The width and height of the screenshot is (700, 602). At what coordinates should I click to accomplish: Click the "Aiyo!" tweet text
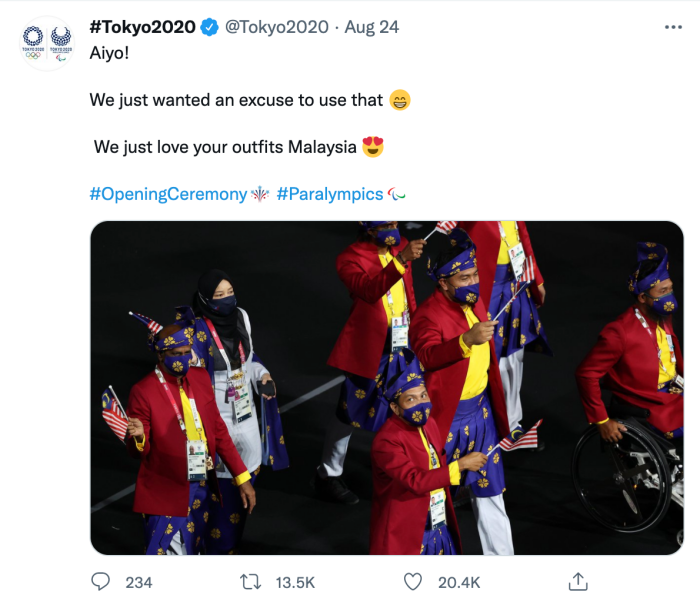pyautogui.click(x=111, y=53)
